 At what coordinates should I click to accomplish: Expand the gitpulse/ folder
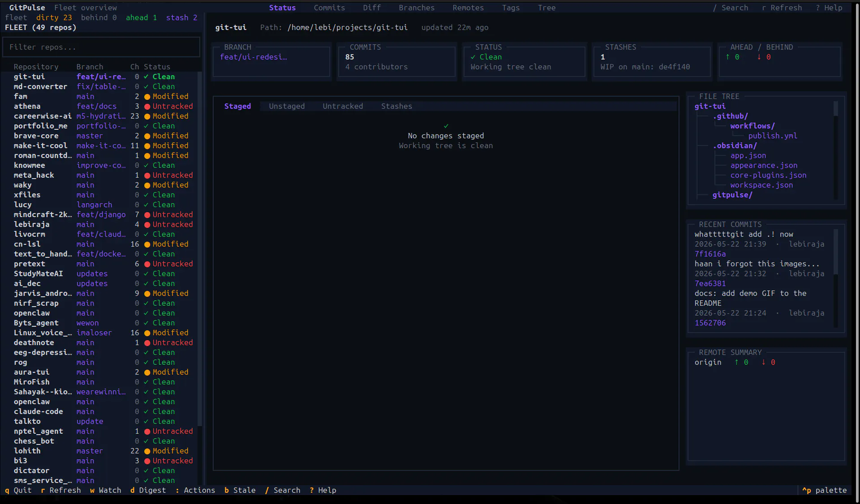pyautogui.click(x=732, y=195)
